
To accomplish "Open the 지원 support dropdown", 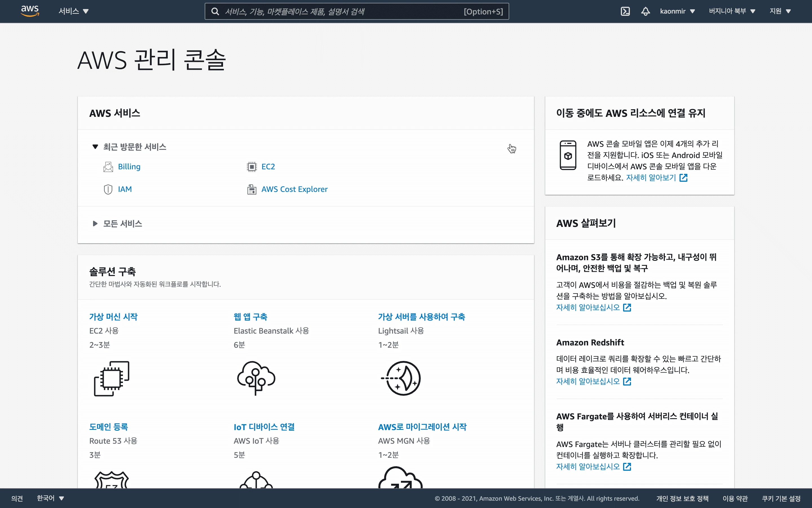I will pyautogui.click(x=780, y=11).
